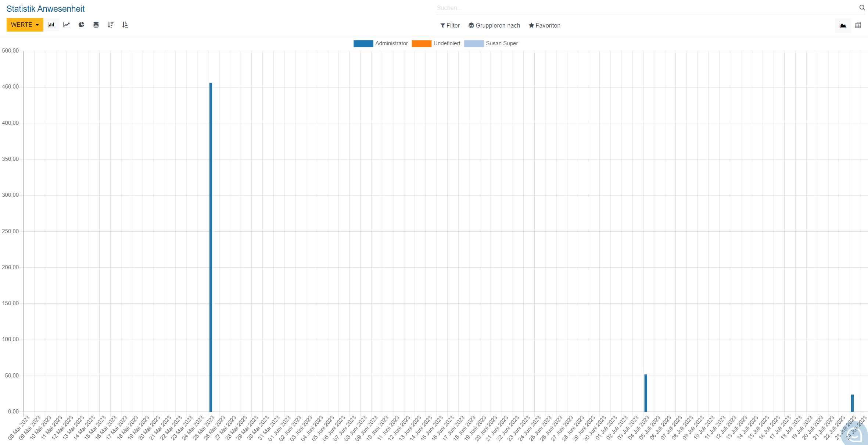Viewport: 868px width, 445px height.
Task: Toggle stacked chart display
Action: (x=96, y=25)
